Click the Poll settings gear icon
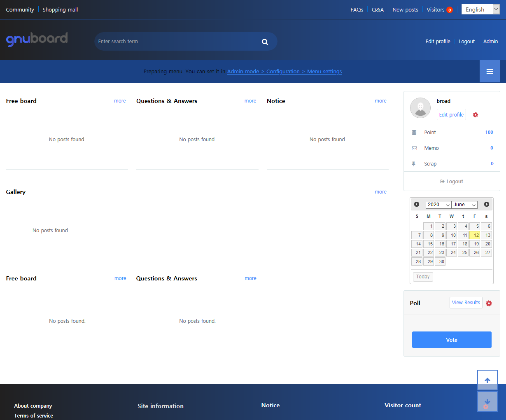 coord(489,303)
